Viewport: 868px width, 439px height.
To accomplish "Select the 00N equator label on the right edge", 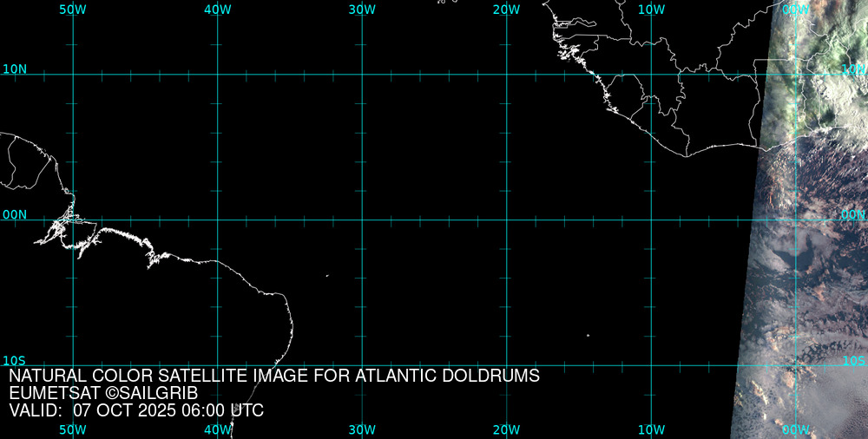I will click(852, 214).
